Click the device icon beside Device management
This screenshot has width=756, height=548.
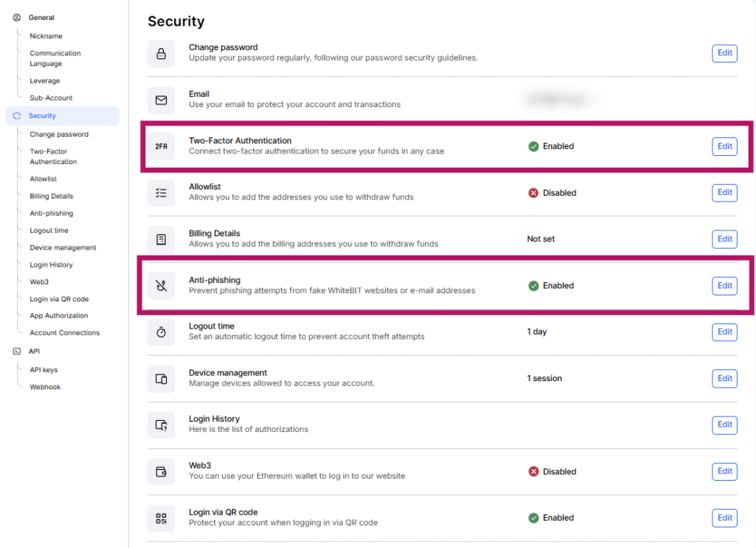(x=161, y=378)
